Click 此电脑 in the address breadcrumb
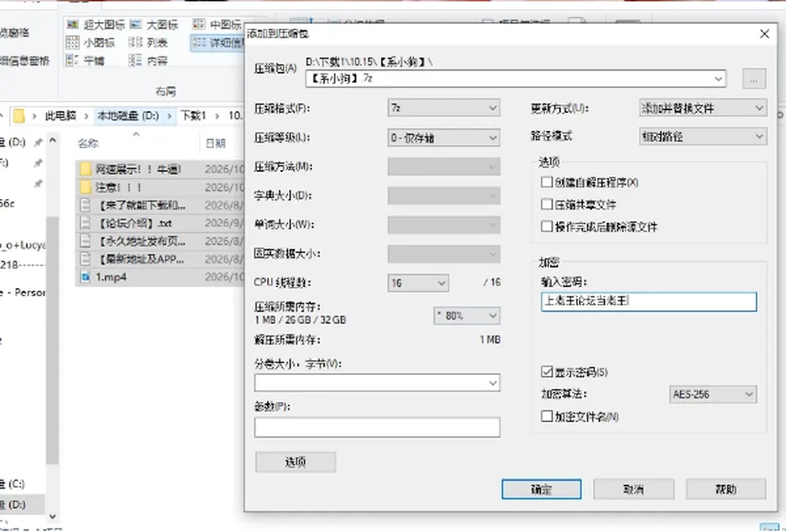Screen dimensions: 786x532 pyautogui.click(x=61, y=115)
